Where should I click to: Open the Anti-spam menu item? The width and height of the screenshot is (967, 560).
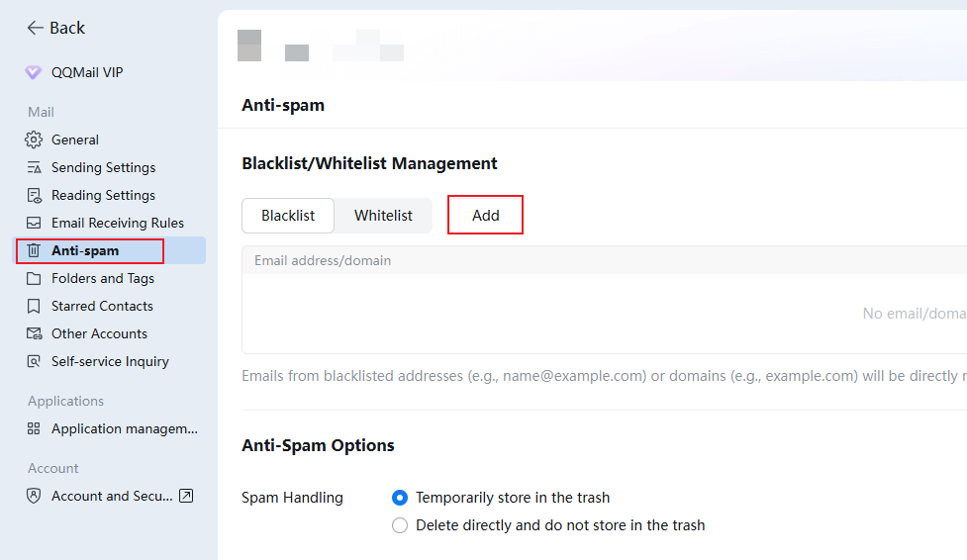coord(85,250)
